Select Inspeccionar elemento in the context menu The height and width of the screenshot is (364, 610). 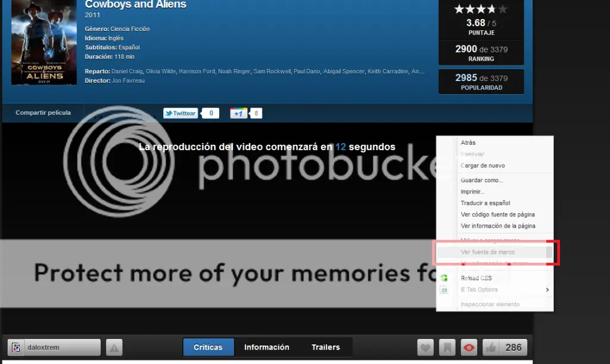[x=490, y=304]
